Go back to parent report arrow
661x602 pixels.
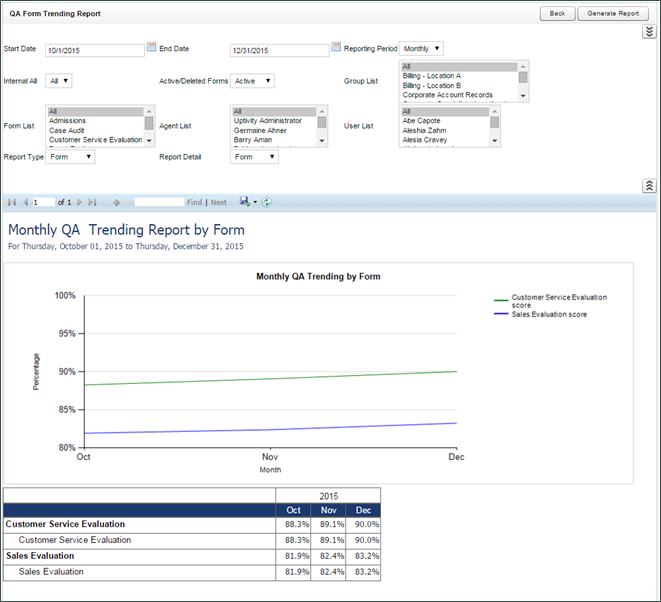point(117,202)
